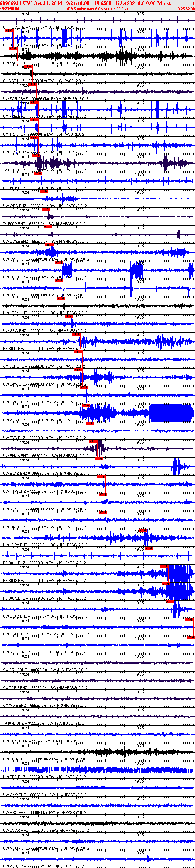Click the red pick marker on UW WIW trace

point(103,513)
